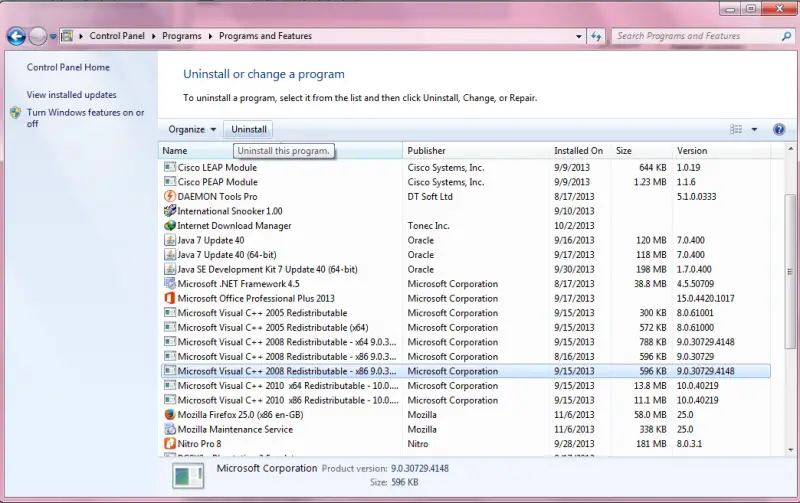The height and width of the screenshot is (503, 800).
Task: Select Cisco LEAP Module icon
Action: (x=169, y=167)
